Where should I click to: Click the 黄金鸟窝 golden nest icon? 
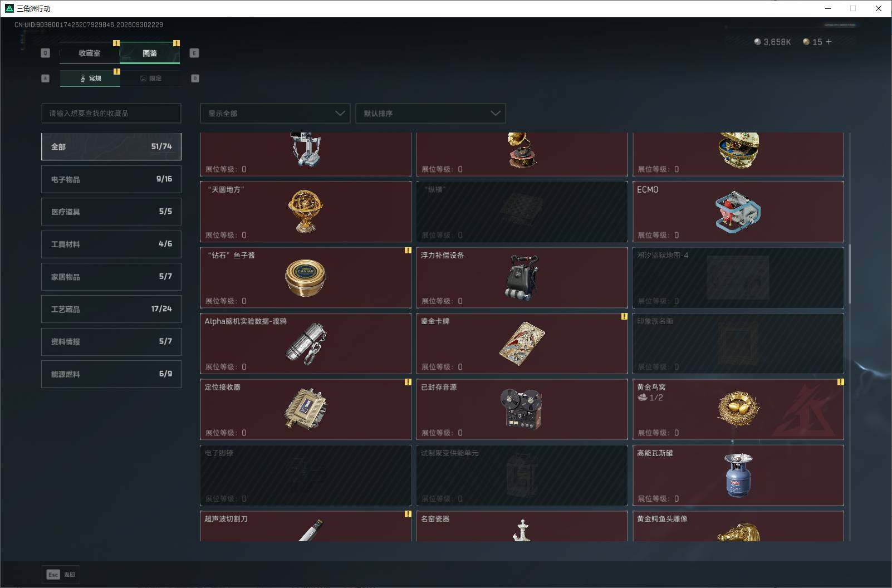tap(738, 409)
